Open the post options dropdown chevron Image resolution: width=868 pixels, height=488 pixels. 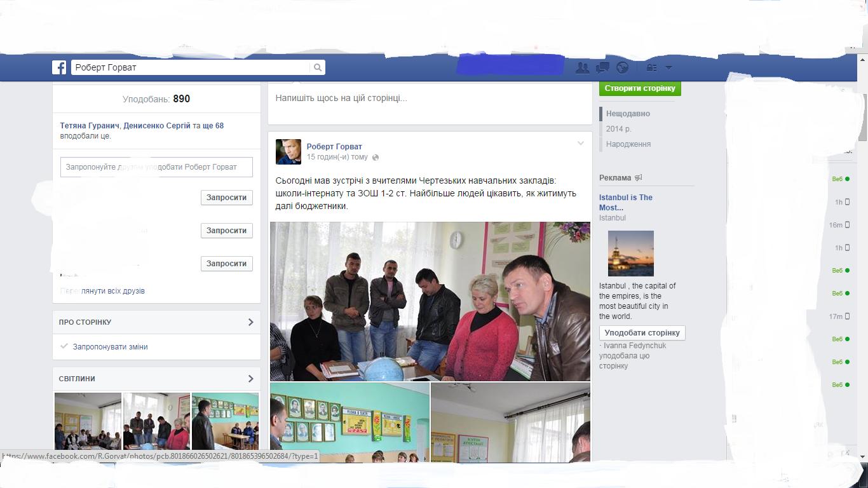pyautogui.click(x=580, y=144)
